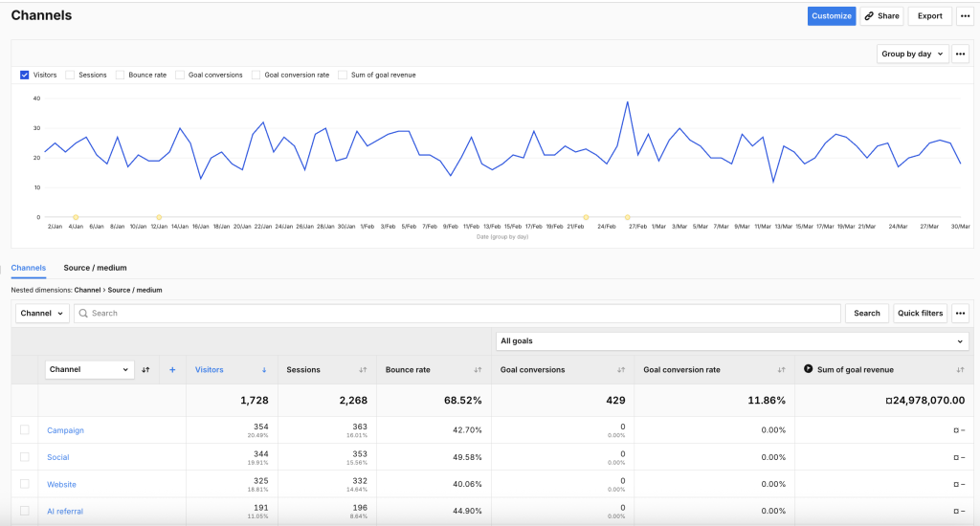Click the Visitors descending sort arrow

264,369
